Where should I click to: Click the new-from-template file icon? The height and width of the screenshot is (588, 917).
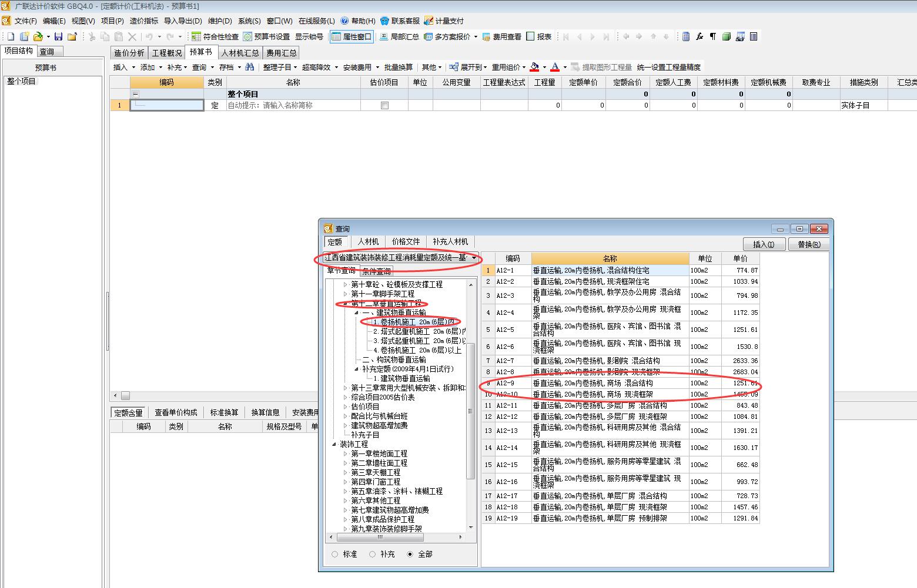(x=24, y=36)
